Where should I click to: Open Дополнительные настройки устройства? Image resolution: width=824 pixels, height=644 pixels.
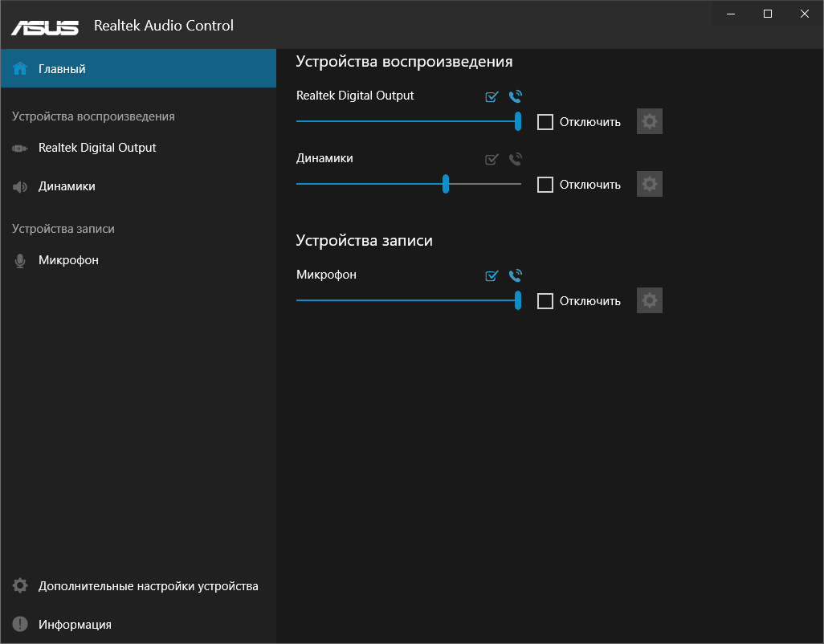pos(148,586)
